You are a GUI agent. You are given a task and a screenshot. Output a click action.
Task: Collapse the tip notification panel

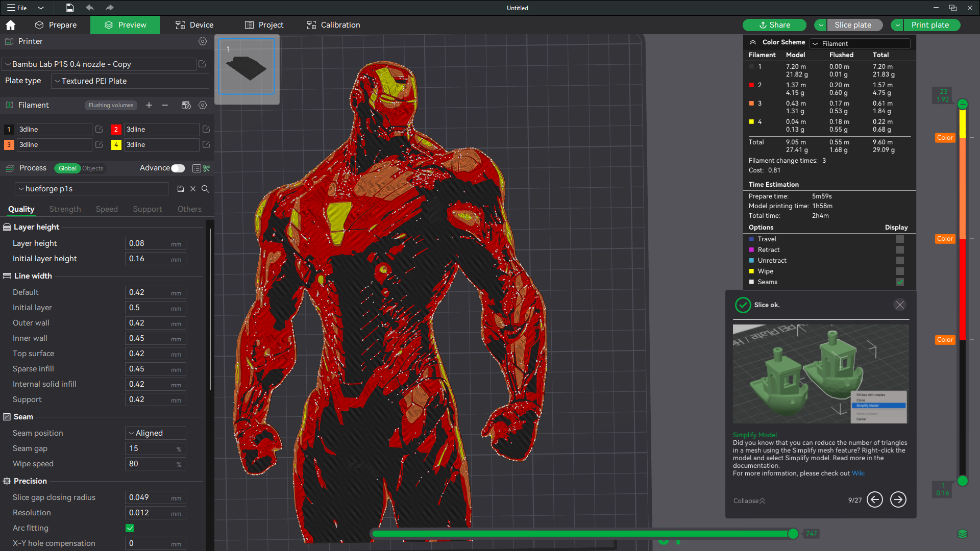click(749, 501)
